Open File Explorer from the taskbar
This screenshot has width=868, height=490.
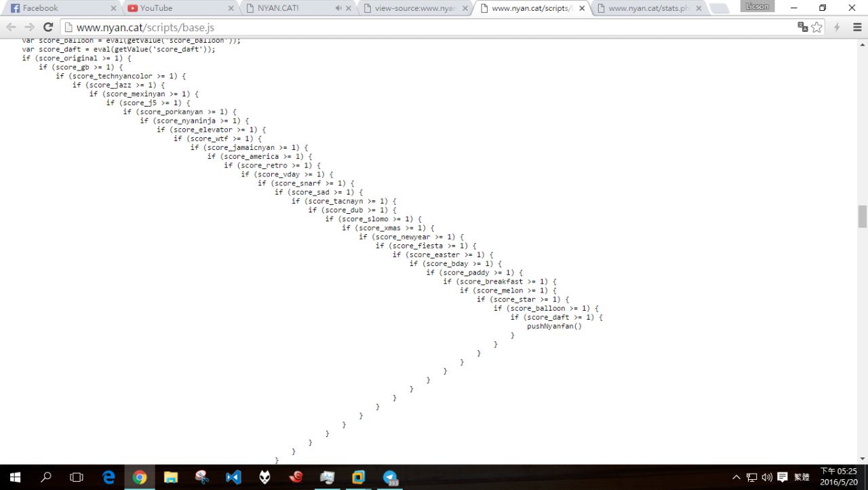[x=171, y=477]
